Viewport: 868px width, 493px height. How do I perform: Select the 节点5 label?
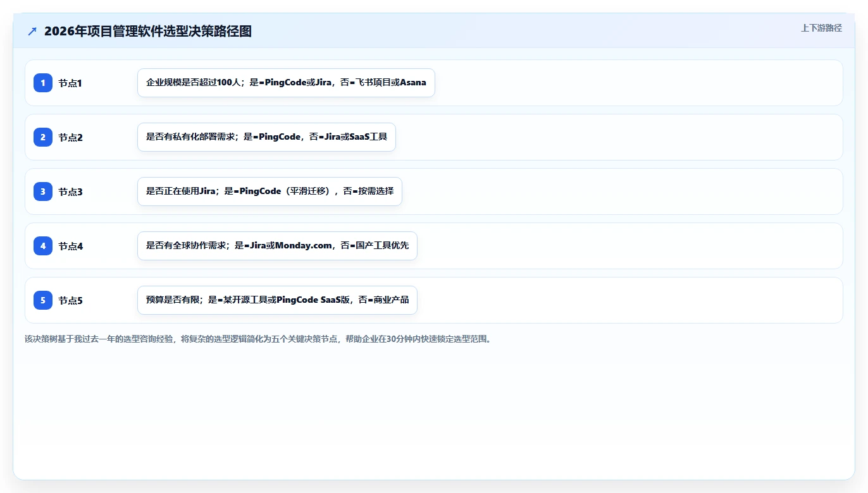[71, 300]
